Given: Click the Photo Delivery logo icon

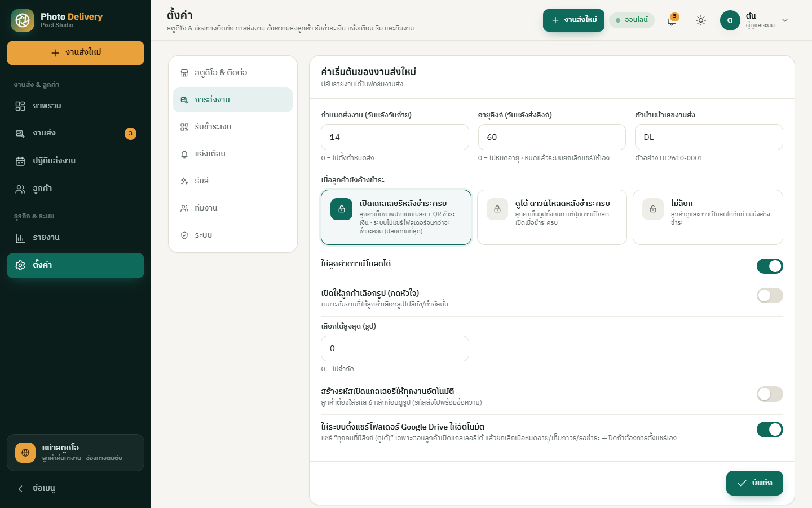Looking at the screenshot, I should click(23, 20).
